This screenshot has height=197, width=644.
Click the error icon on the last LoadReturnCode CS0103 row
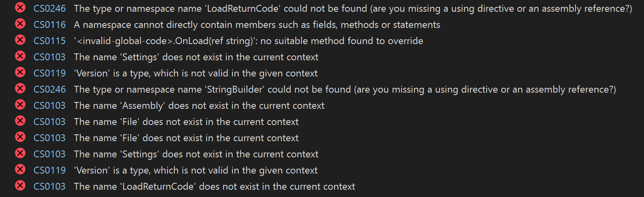click(20, 185)
